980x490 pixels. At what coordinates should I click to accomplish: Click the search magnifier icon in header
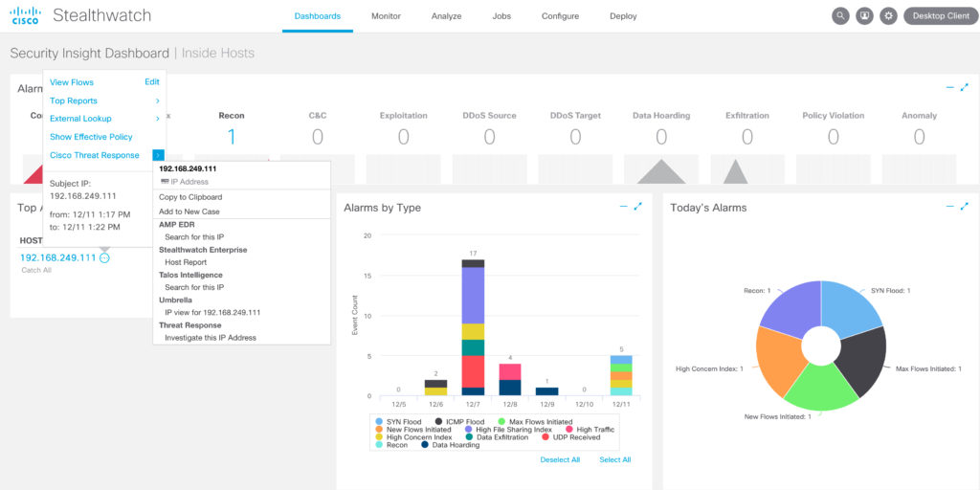(x=840, y=16)
